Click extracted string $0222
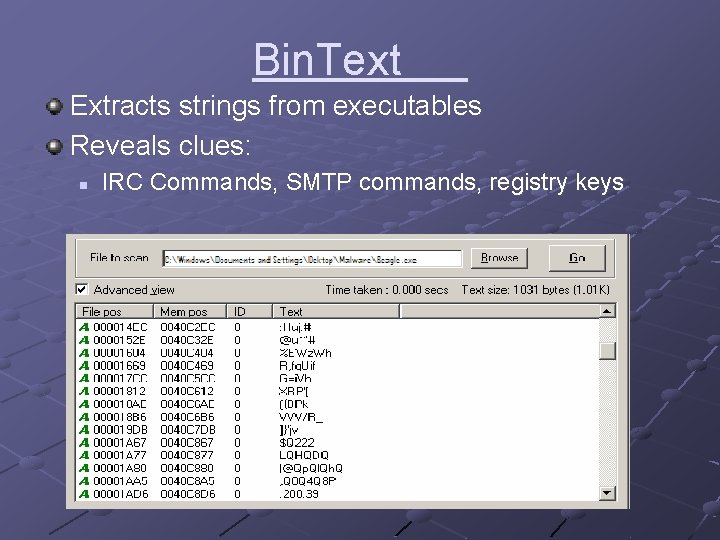 pos(297,443)
